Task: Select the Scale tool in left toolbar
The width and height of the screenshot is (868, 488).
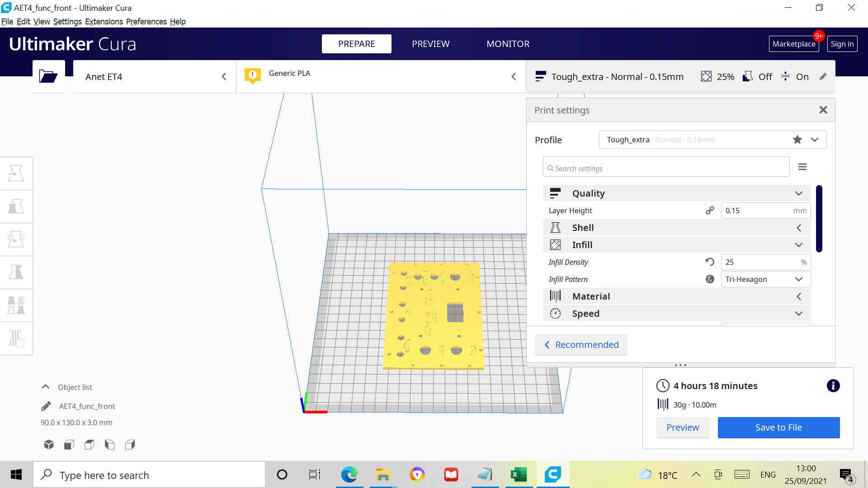Action: 16,206
